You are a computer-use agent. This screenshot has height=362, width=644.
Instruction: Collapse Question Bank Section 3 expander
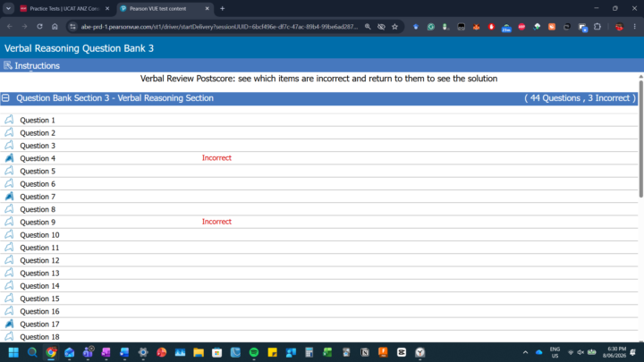(x=5, y=98)
